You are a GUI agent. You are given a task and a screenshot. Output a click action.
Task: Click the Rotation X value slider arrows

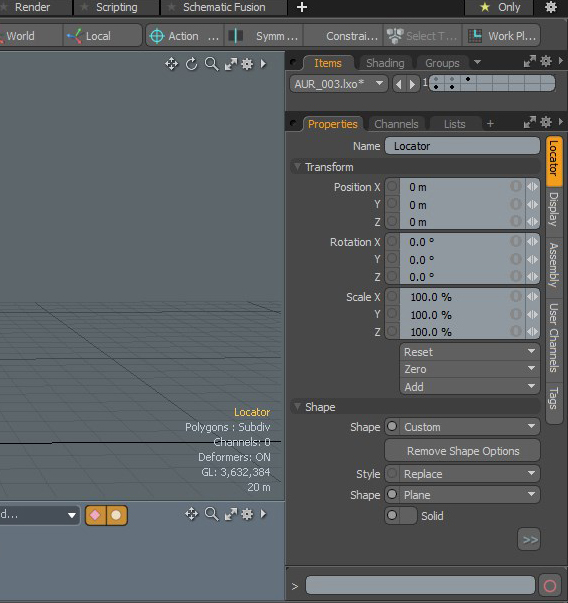pyautogui.click(x=533, y=242)
